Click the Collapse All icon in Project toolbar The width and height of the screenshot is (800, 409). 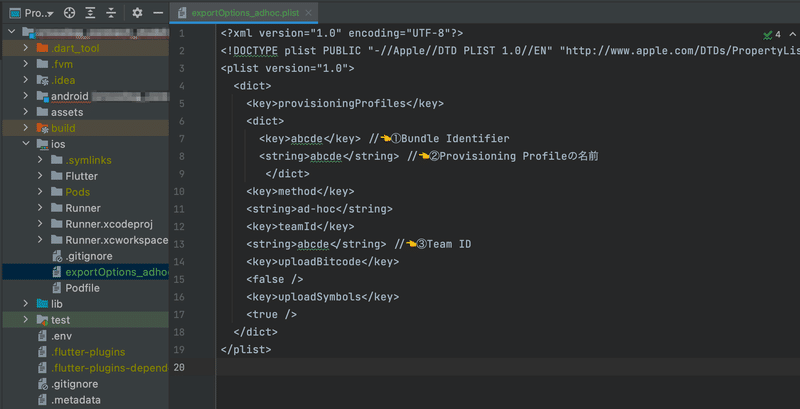tap(111, 13)
